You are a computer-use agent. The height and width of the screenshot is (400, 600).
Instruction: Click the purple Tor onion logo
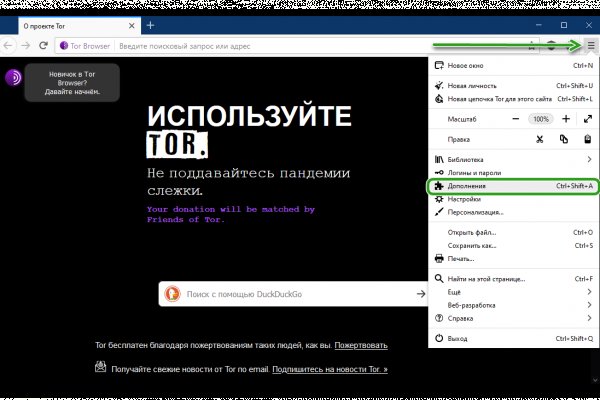tap(14, 78)
